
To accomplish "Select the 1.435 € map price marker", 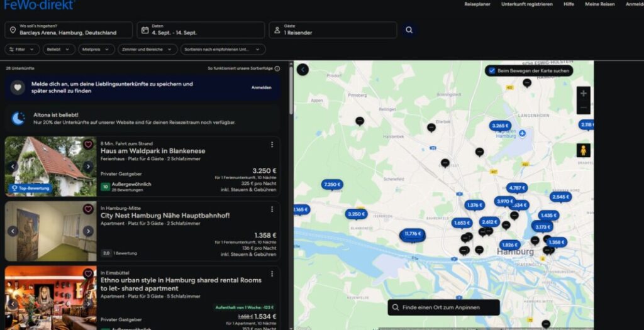I will 548,216.
